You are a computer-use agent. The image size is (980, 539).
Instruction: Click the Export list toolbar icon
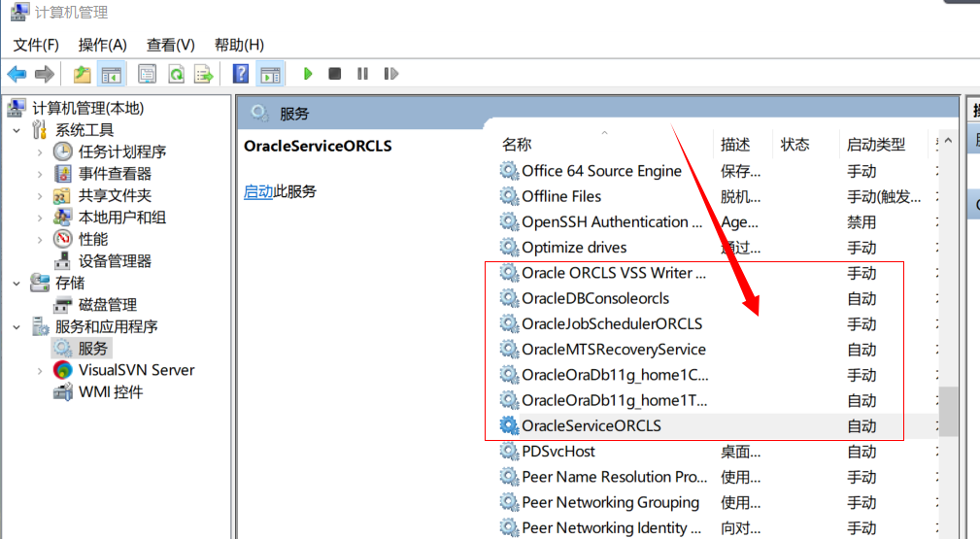coord(204,75)
